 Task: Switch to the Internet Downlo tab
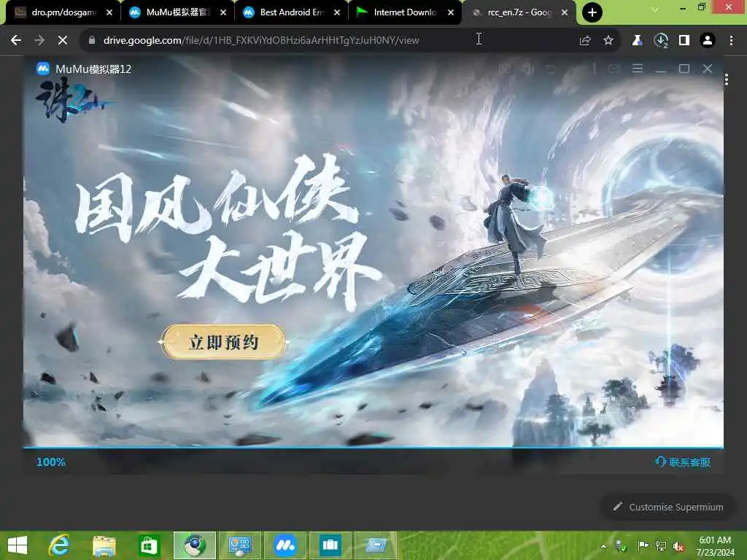point(405,12)
